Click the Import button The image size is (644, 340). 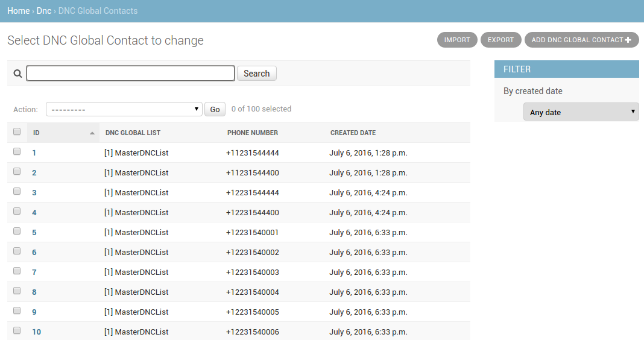click(x=457, y=40)
